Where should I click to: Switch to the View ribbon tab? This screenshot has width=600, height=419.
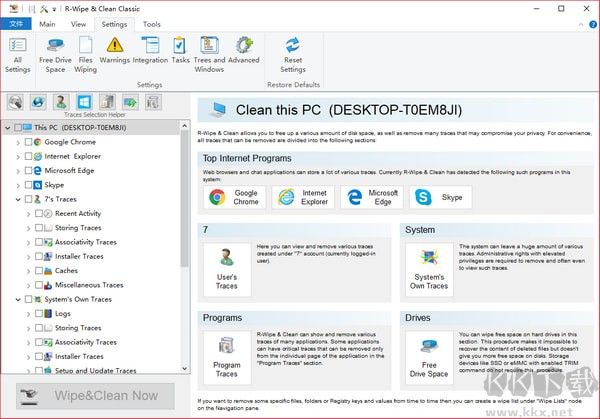(x=78, y=24)
